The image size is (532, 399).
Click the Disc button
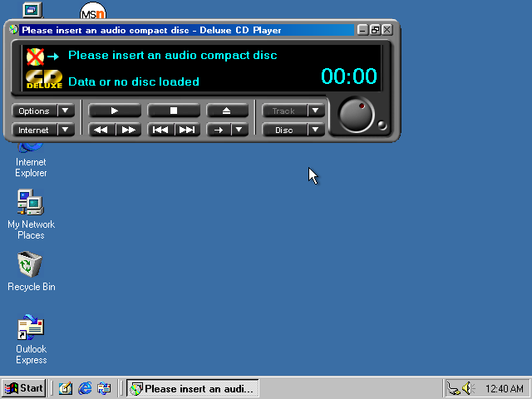click(x=284, y=130)
